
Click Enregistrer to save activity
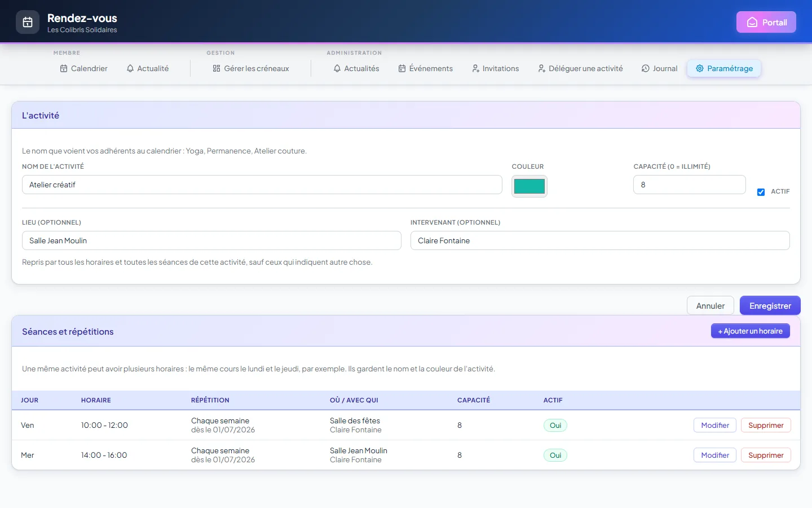pos(770,306)
